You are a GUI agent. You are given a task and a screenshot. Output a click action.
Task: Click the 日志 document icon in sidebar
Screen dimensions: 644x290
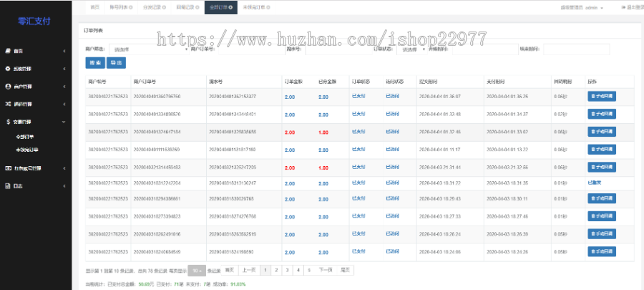[7, 185]
